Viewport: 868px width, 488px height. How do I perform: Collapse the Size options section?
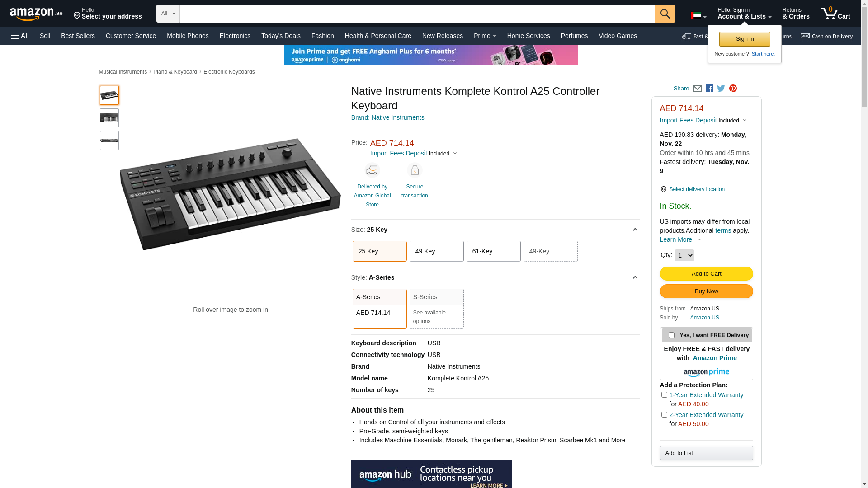tap(635, 230)
